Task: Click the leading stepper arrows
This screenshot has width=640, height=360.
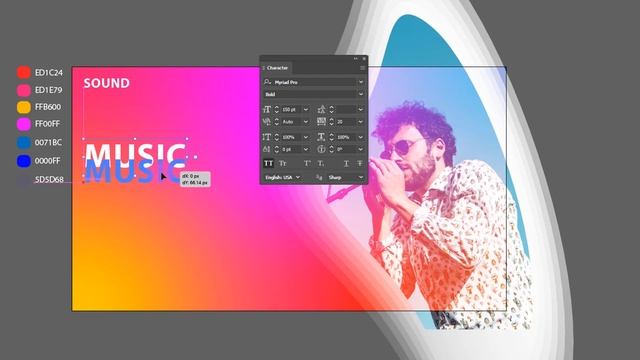Action: 331,109
